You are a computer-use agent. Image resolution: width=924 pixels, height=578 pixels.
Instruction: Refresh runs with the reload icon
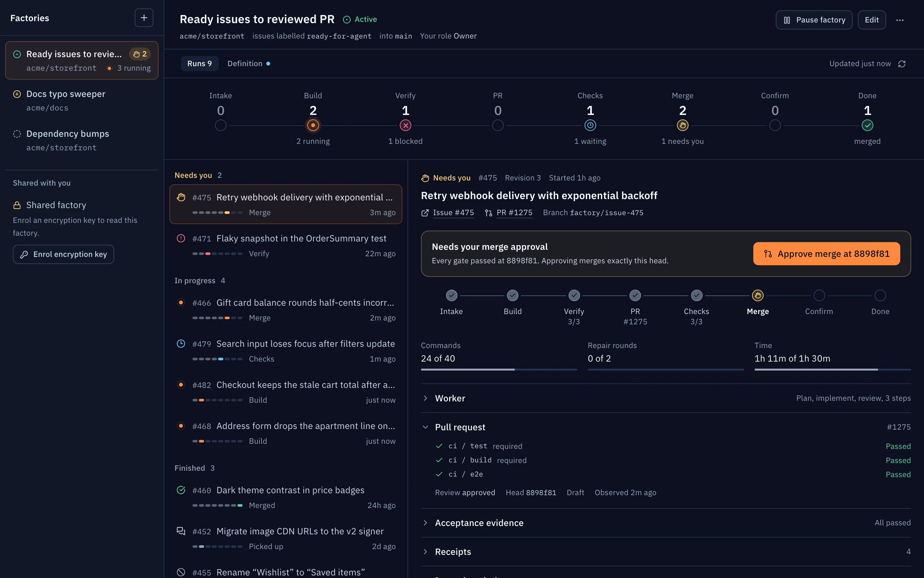point(902,64)
